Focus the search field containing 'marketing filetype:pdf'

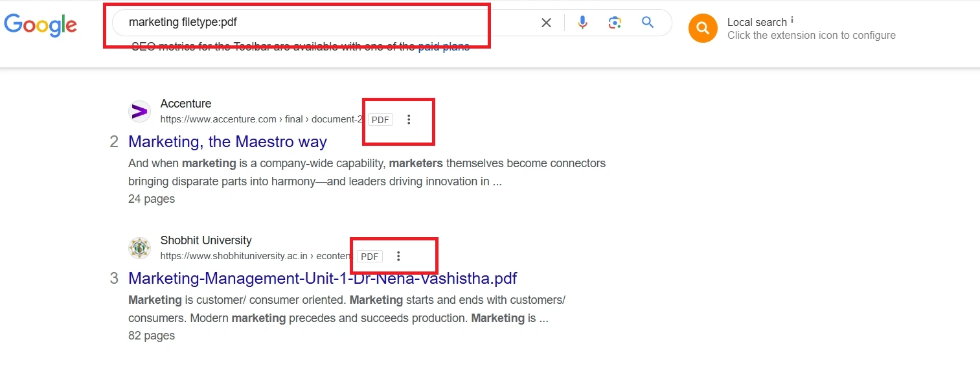point(324,23)
